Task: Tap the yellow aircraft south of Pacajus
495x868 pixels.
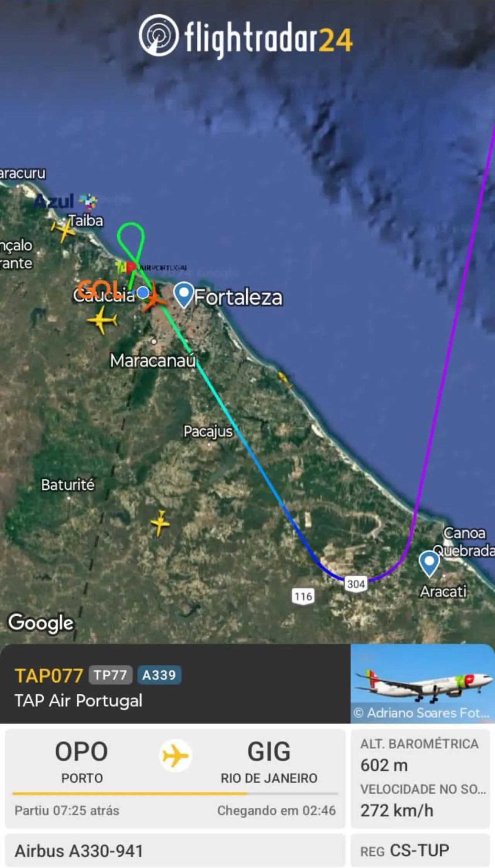Action: [160, 523]
